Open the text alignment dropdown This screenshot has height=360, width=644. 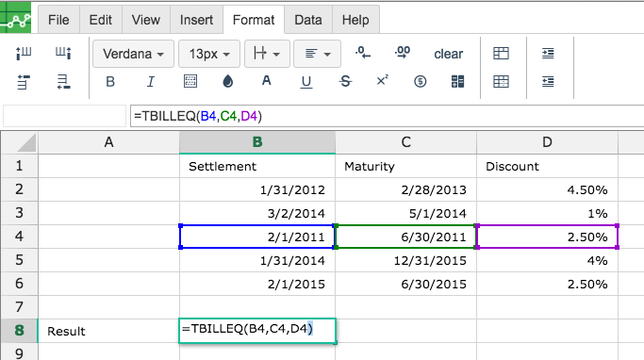[x=317, y=54]
